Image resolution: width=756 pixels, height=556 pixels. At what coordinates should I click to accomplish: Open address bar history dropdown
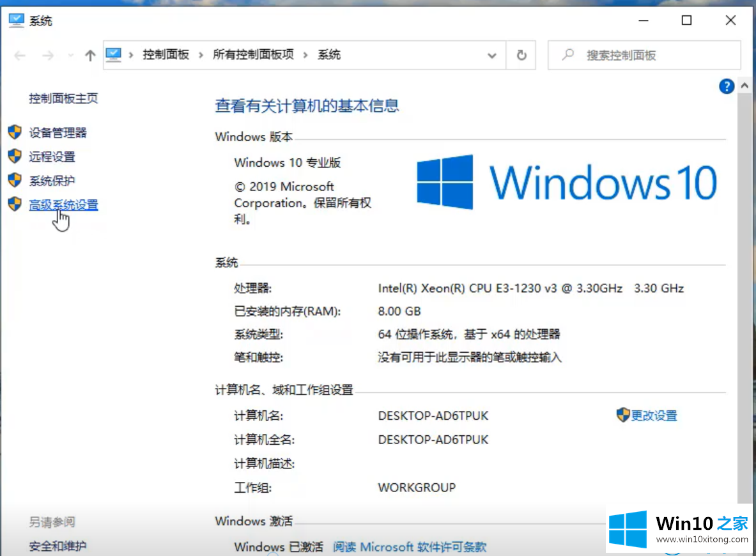(x=492, y=56)
